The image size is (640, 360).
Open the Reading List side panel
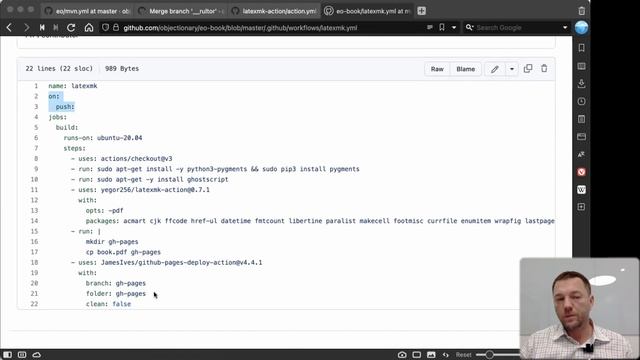pos(582,66)
